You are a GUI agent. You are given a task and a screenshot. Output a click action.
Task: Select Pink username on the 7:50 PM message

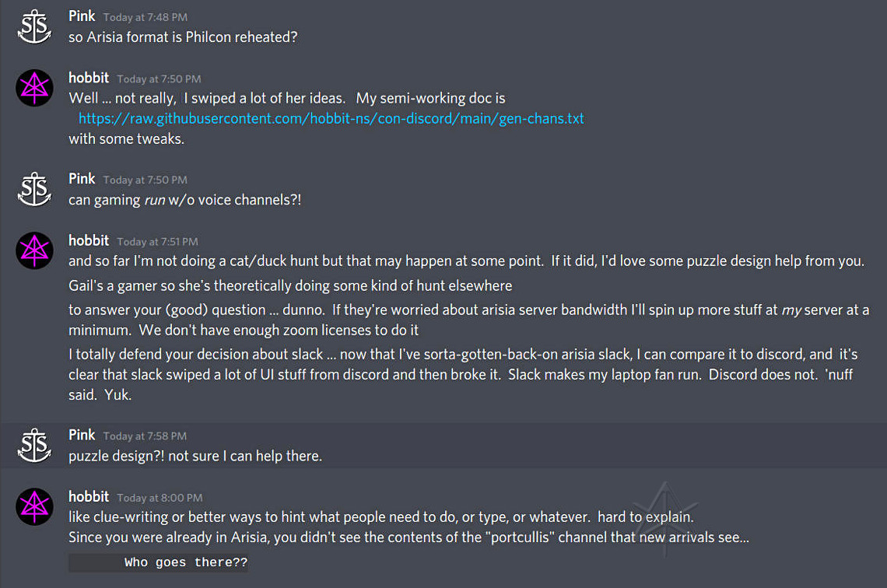tap(82, 179)
